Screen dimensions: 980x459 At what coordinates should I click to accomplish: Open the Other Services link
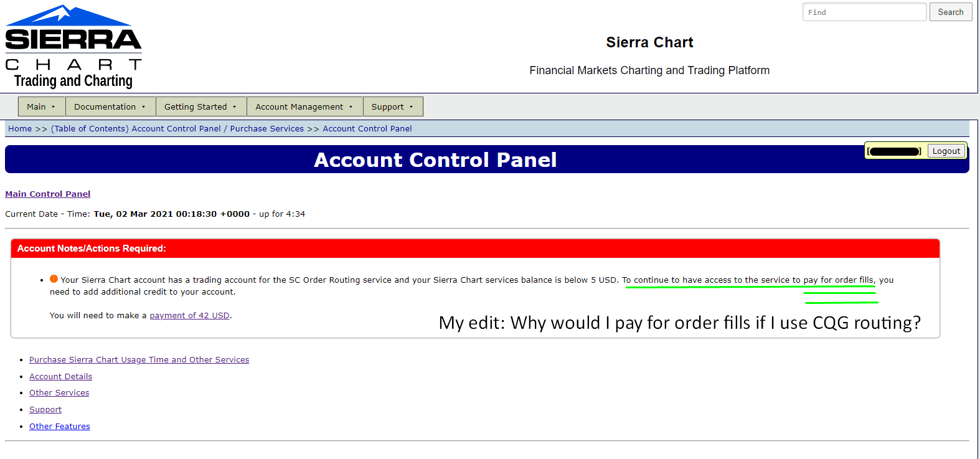click(59, 392)
